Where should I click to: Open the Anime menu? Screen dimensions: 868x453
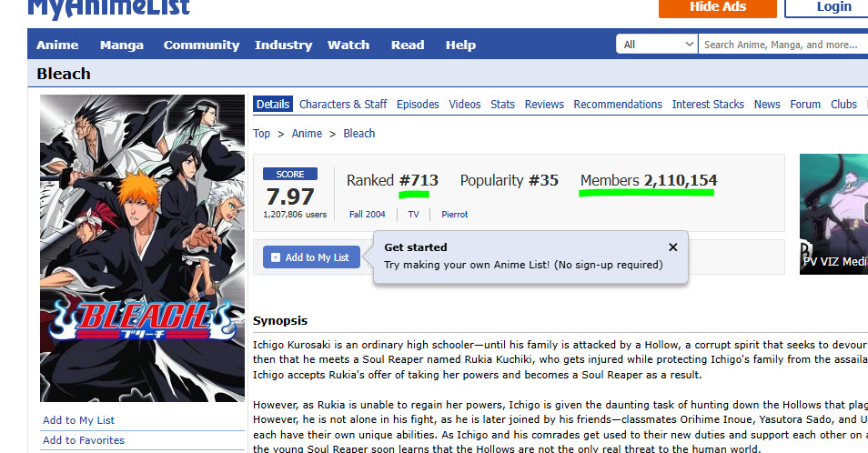click(57, 45)
